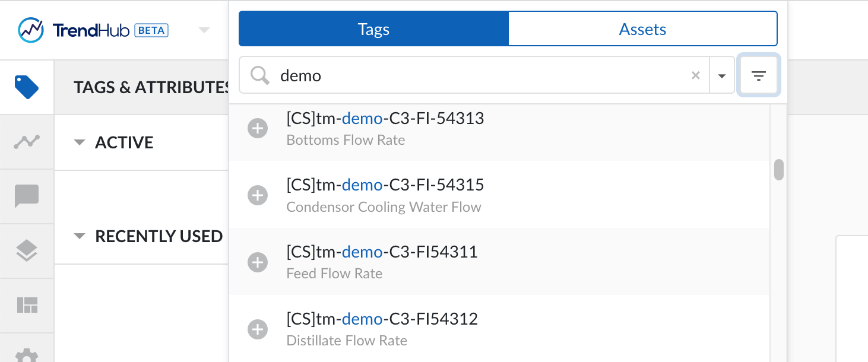Click the demo search input field
This screenshot has width=868, height=362.
coord(475,75)
